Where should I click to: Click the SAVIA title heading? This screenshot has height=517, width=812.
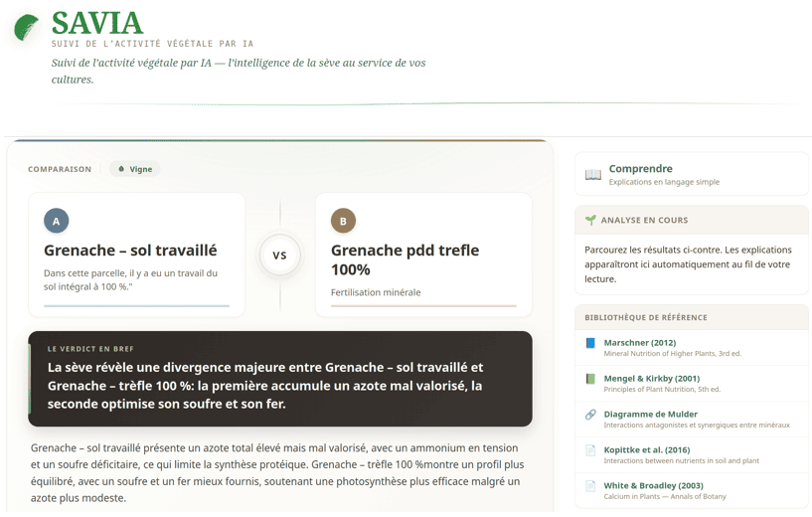(x=97, y=23)
